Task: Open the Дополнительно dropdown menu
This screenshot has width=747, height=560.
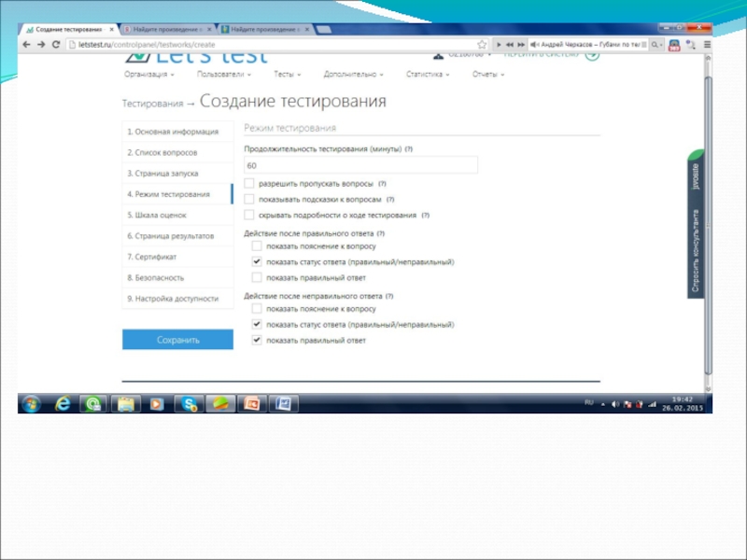Action: [x=353, y=75]
